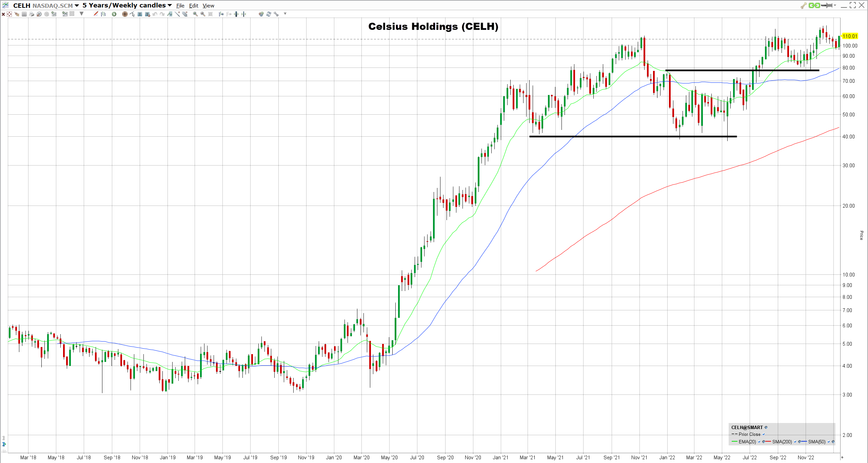Add a text annotation with the T icon
868x463 pixels.
[x=140, y=14]
